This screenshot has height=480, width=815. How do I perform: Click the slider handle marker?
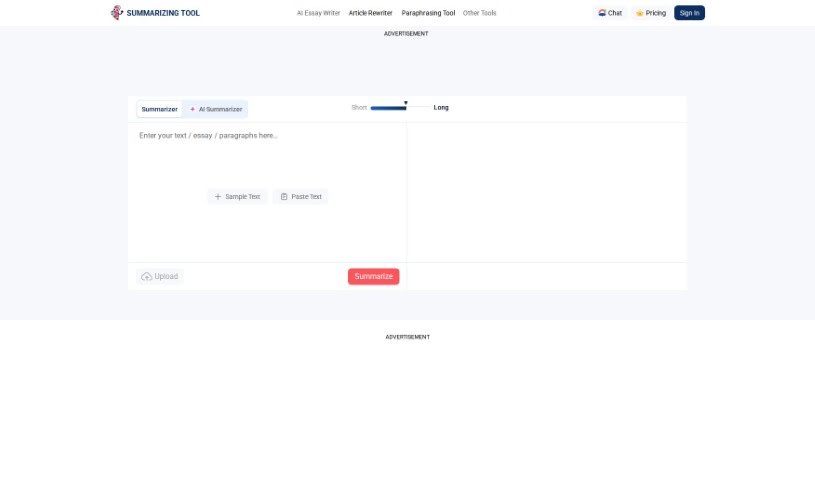coord(406,103)
